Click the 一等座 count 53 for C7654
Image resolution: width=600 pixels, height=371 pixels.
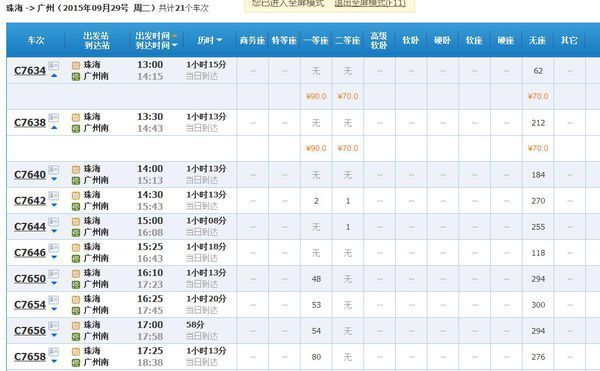click(x=316, y=305)
